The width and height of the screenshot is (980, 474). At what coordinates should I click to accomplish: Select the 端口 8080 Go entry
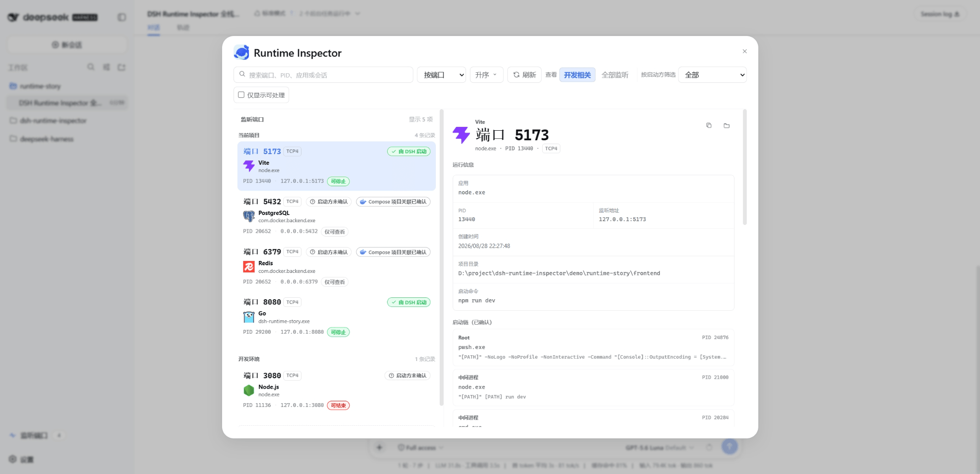(x=336, y=316)
